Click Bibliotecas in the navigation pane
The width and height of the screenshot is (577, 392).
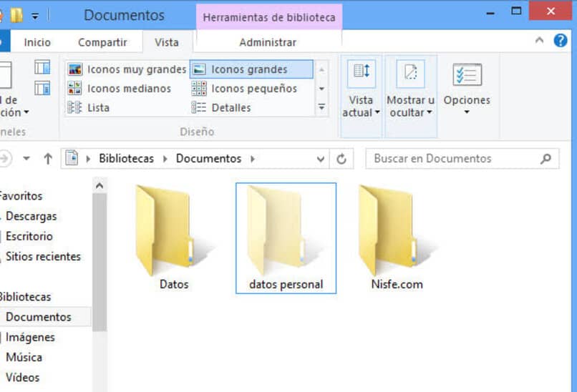pyautogui.click(x=25, y=297)
